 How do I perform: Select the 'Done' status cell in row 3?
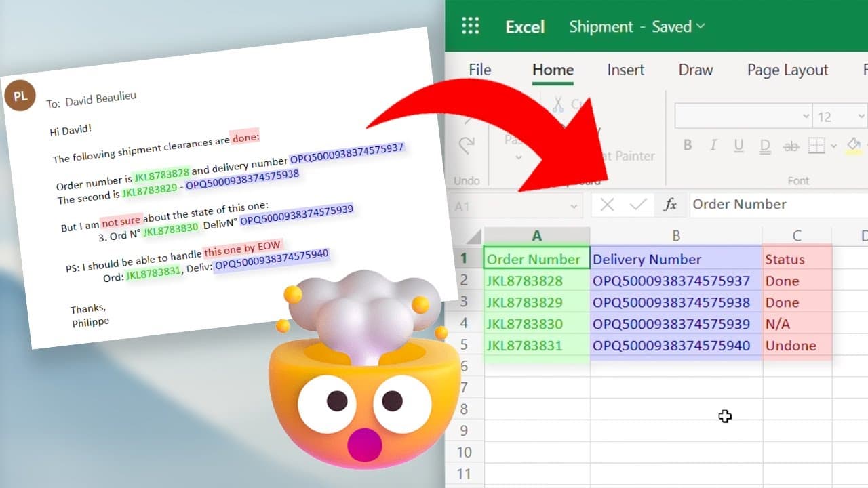pos(797,302)
